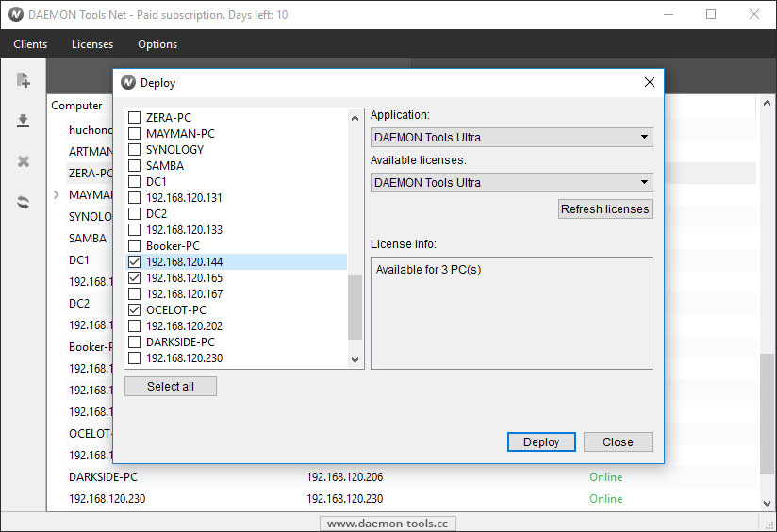Viewport: 777px width, 532px height.
Task: Click the download/deploy icon in sidebar
Action: [x=24, y=121]
